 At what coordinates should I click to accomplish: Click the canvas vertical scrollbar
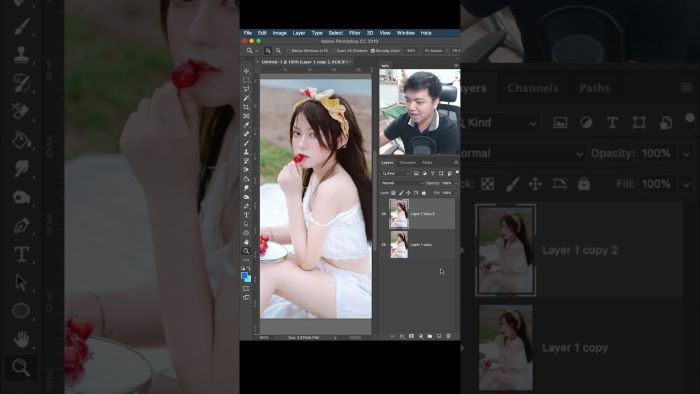pyautogui.click(x=374, y=201)
